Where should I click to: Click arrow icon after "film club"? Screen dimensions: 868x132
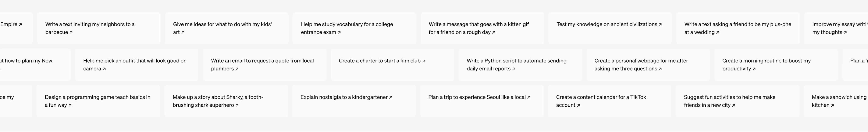point(424,61)
